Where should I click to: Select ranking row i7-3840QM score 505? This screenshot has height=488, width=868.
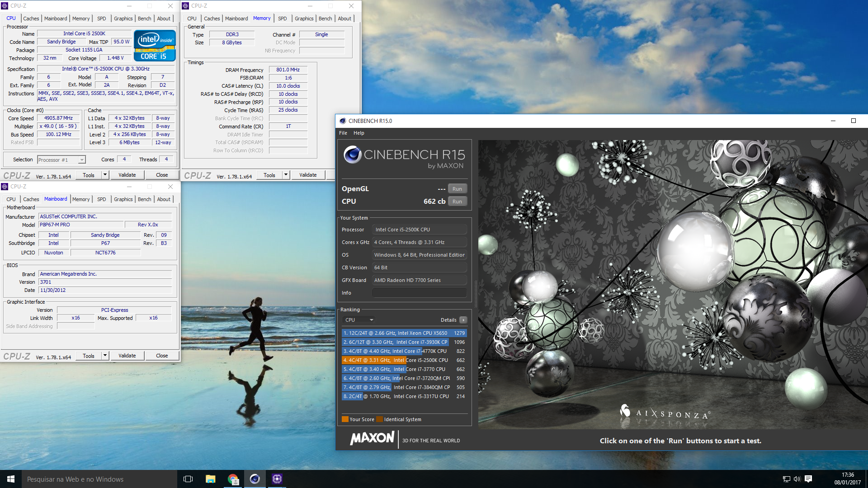click(x=404, y=387)
